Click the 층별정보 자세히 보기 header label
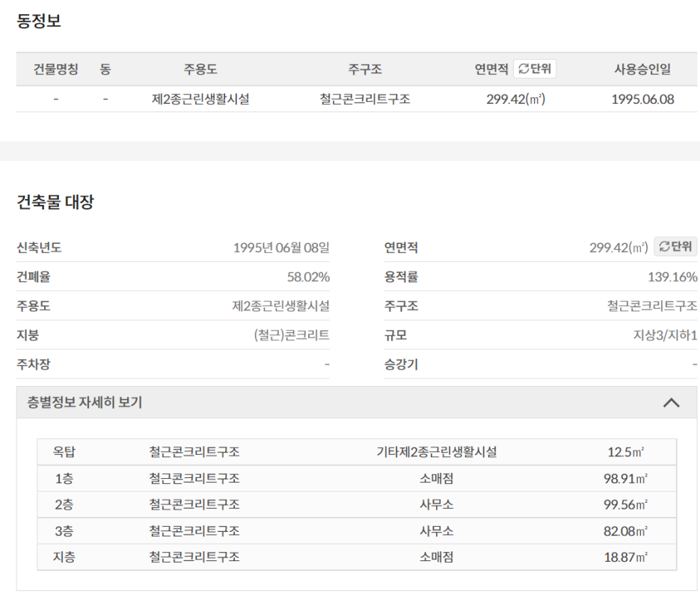This screenshot has height=600, width=700. pos(85,402)
